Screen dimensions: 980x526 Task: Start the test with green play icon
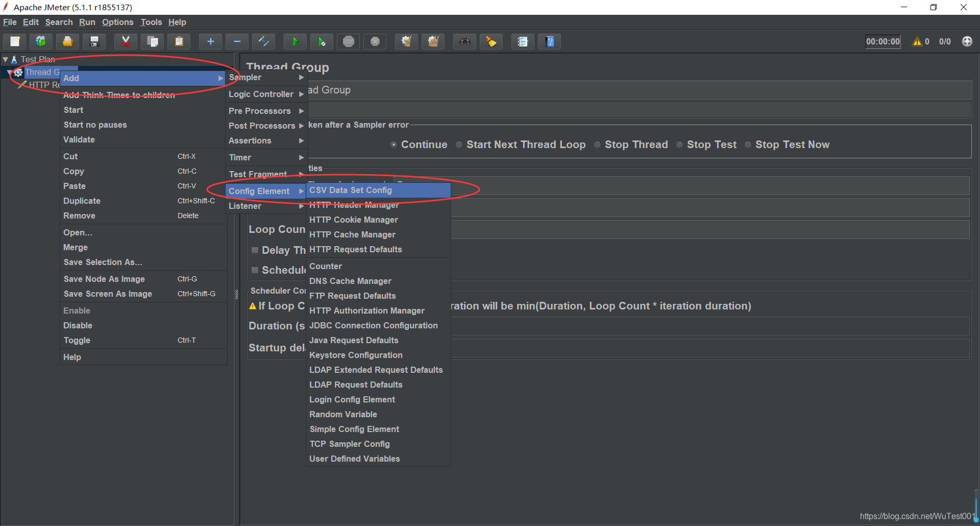point(295,41)
